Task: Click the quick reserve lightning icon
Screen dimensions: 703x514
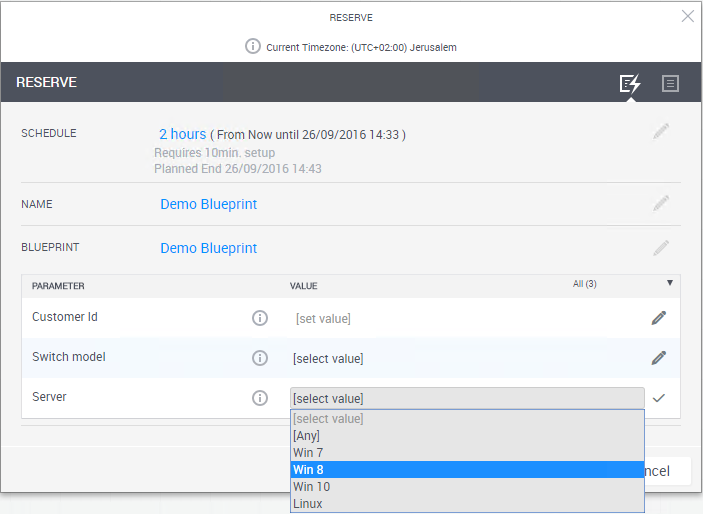Action: (x=630, y=83)
